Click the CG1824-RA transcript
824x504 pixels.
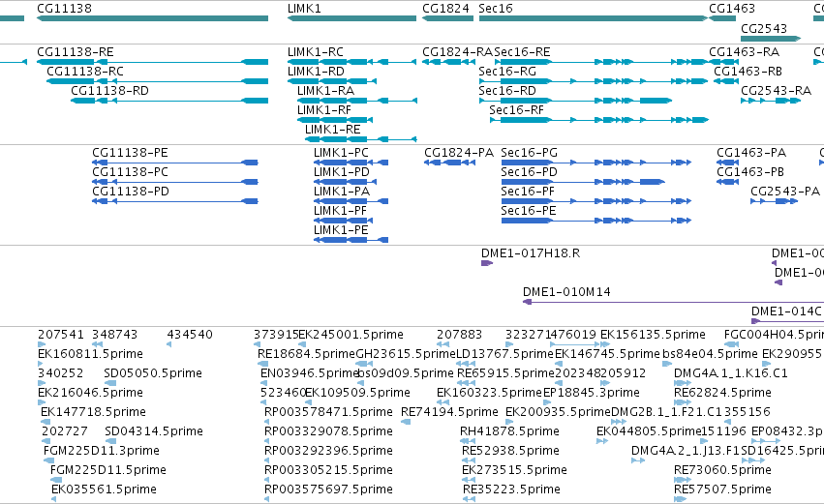[458, 52]
